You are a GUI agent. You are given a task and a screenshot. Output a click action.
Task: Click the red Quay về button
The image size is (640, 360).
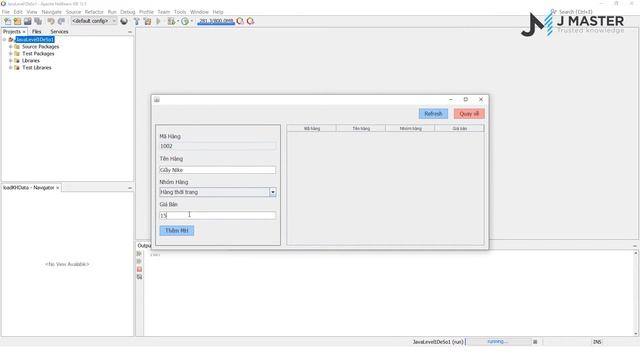(x=469, y=114)
